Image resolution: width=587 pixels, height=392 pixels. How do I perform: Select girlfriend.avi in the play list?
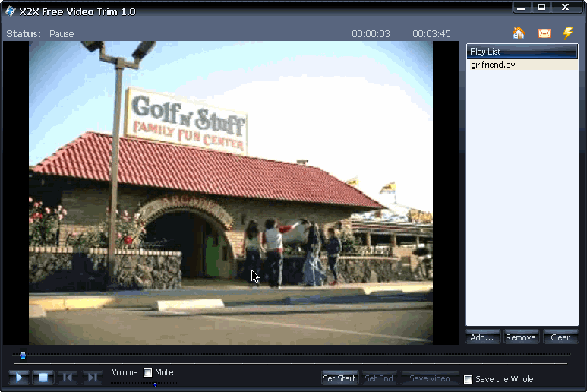pos(522,65)
